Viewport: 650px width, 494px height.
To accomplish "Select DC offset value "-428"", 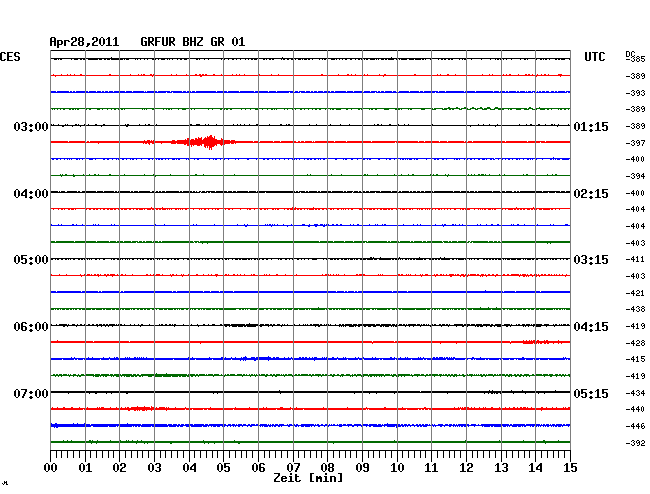I will pos(635,344).
